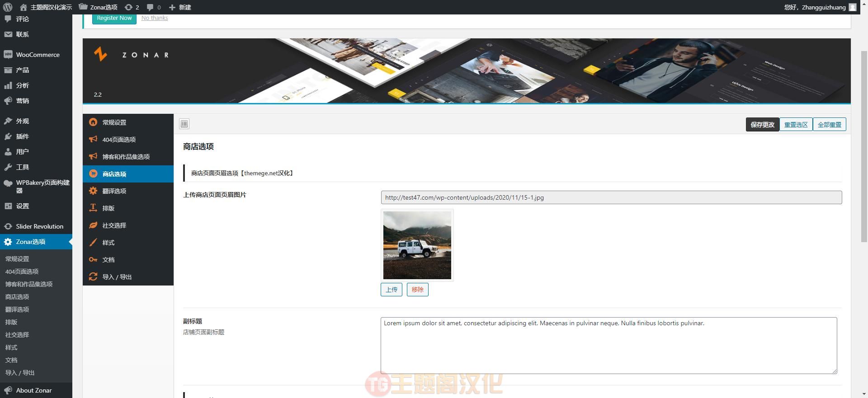Open the comments bubble in admin bar
This screenshot has height=398, width=868.
(154, 7)
